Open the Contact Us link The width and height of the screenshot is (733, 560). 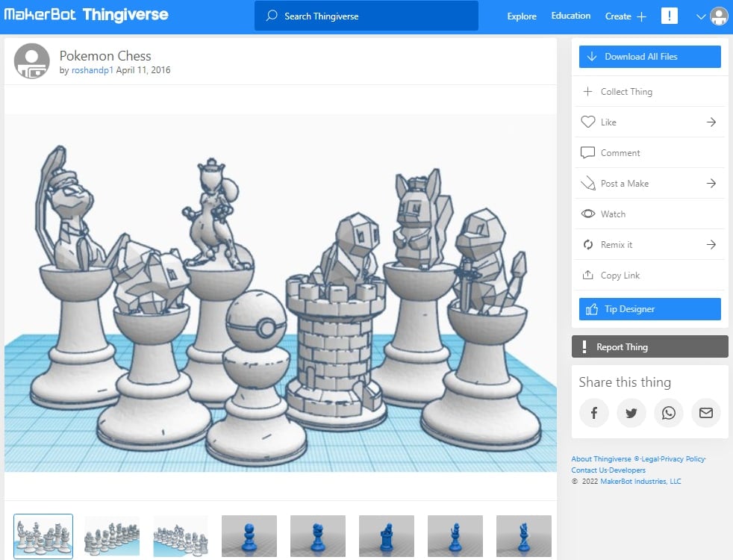[588, 470]
